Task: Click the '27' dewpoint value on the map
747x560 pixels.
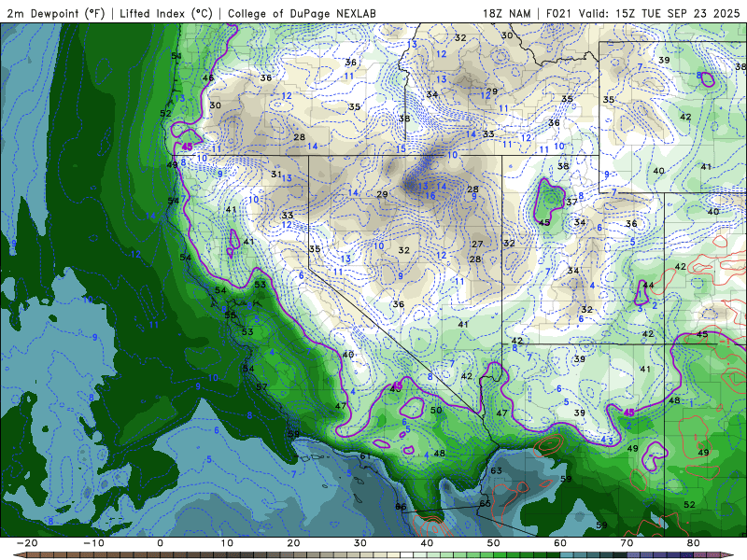Action: (477, 244)
